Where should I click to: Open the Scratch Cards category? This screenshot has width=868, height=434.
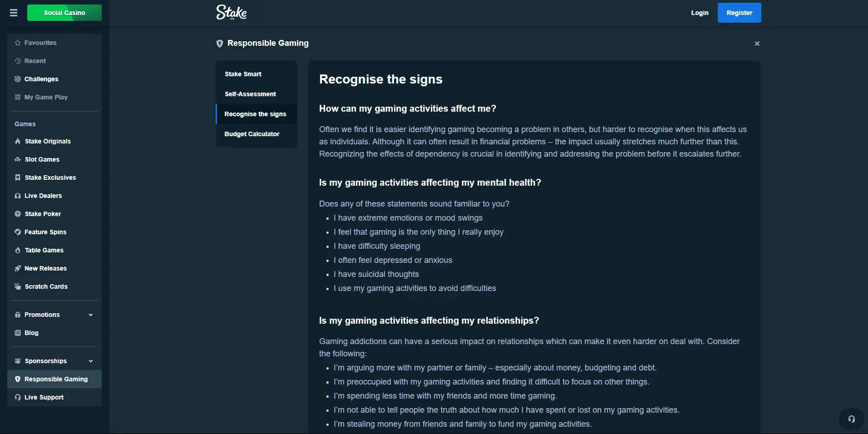click(46, 286)
